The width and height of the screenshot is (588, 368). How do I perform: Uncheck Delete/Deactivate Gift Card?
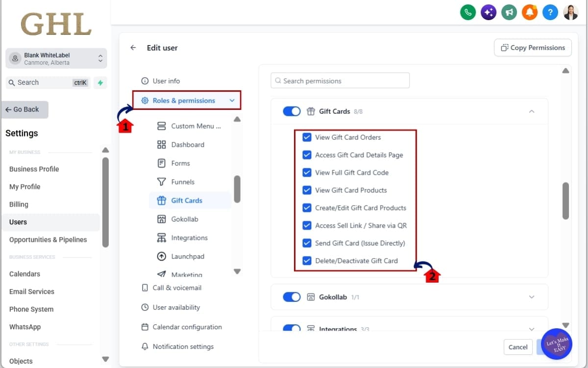307,261
